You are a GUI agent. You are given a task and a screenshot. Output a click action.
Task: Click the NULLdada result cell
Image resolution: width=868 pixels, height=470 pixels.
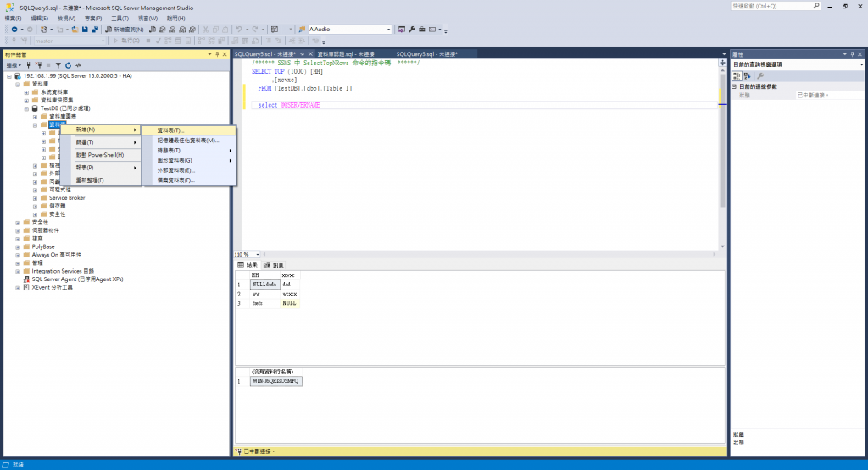[264, 285]
